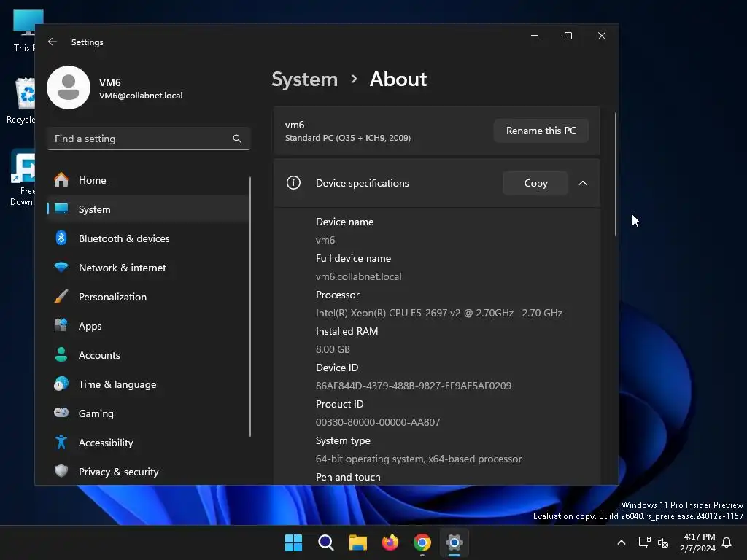This screenshot has height=560, width=747.
Task: Click the Processor value Intel(R) Xeon(R) CPU
Action: tap(438, 313)
